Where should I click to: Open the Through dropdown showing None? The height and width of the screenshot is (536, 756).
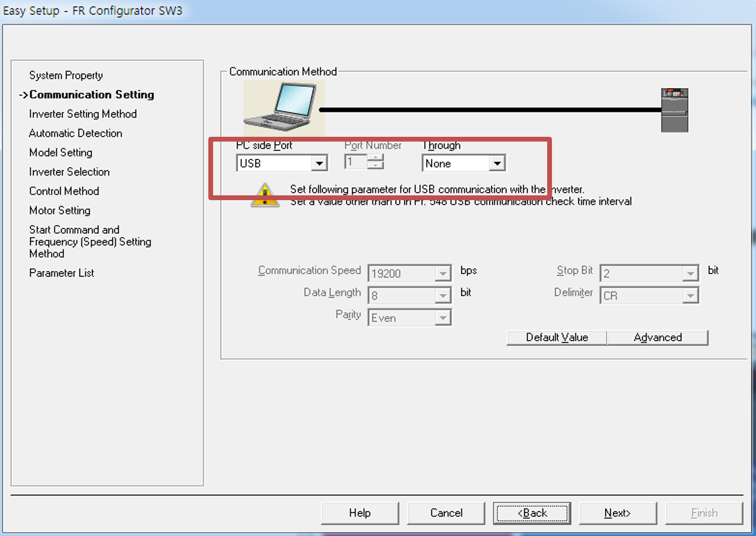click(x=464, y=163)
